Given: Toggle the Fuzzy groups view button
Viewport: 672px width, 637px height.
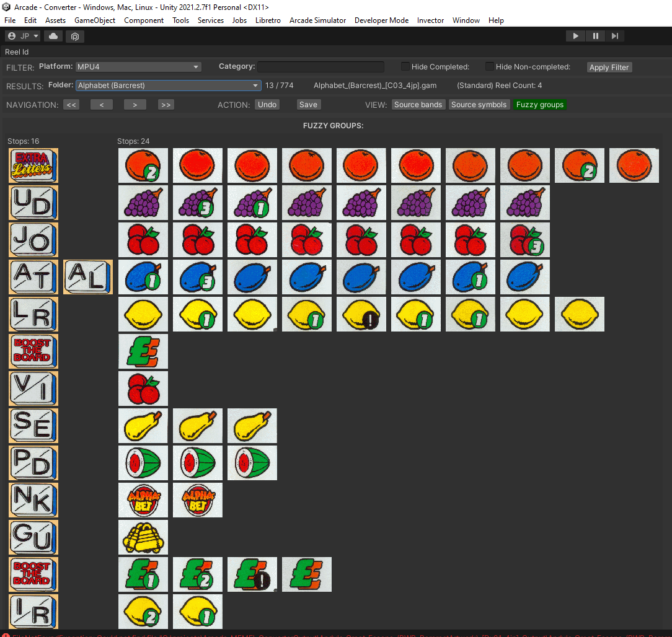Looking at the screenshot, I should (539, 105).
